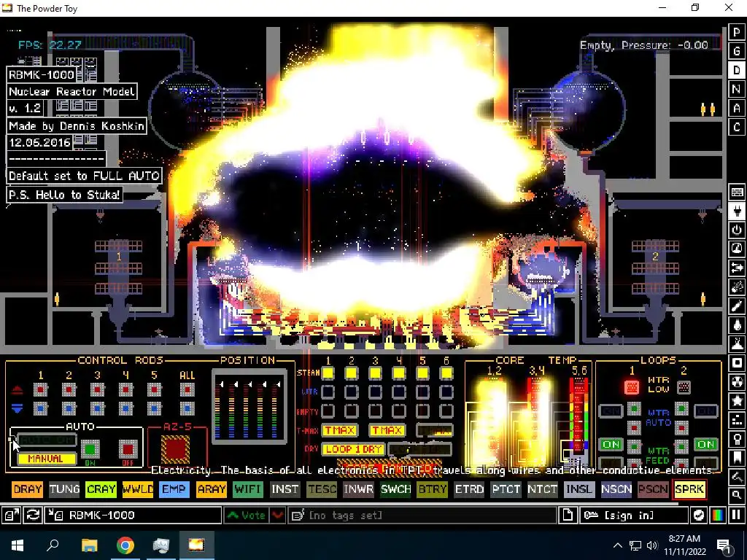Toggle the P quick option

[737, 32]
